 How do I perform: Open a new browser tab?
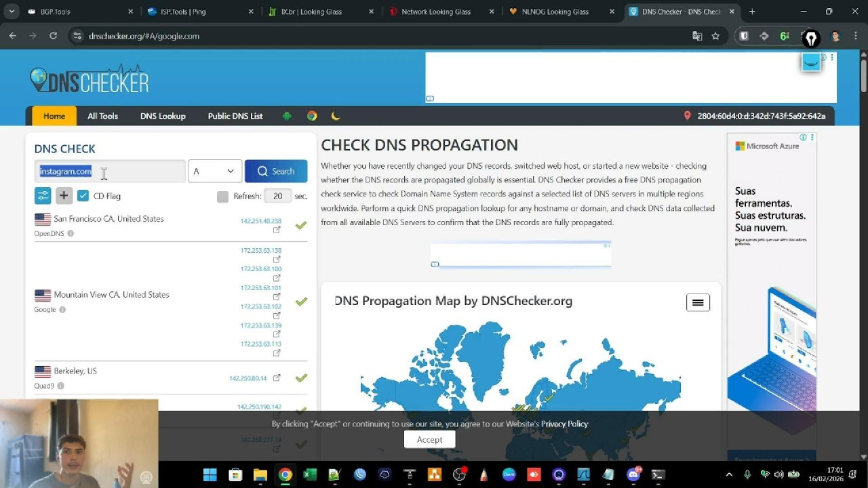coord(752,12)
